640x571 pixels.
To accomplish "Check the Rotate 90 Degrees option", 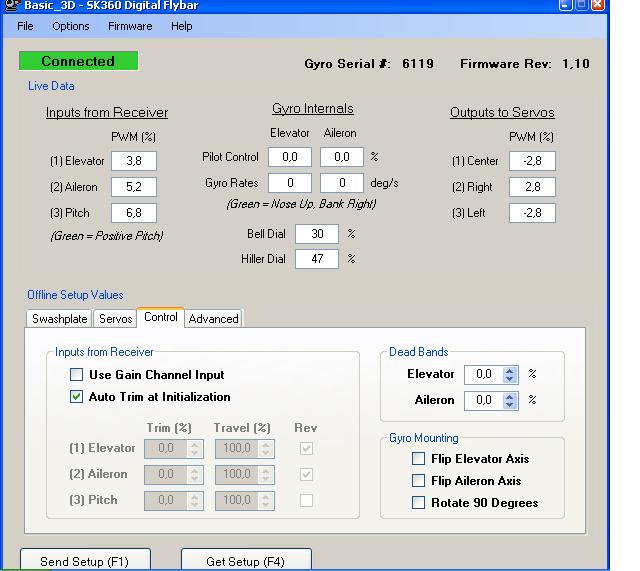I will coord(418,502).
